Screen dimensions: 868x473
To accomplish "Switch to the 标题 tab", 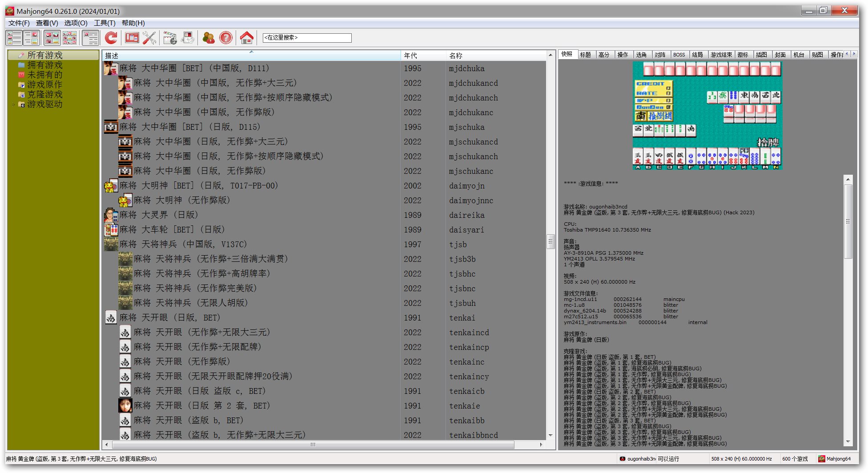I will (586, 55).
